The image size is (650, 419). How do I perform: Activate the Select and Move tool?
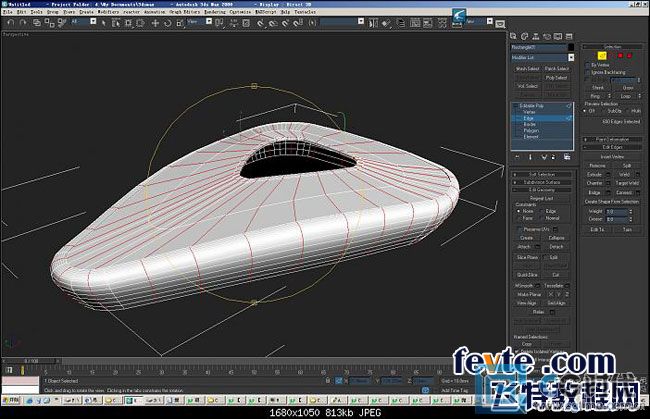tap(155, 23)
